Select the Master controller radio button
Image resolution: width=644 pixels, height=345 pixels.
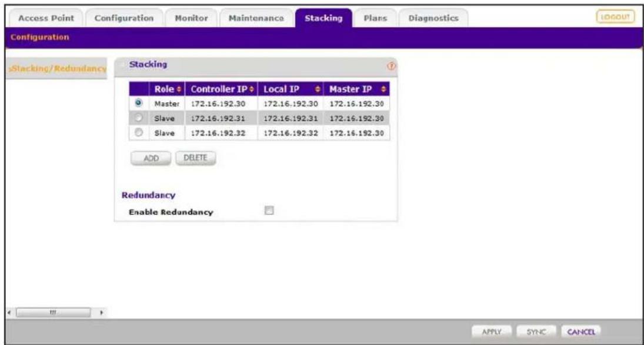pos(139,102)
